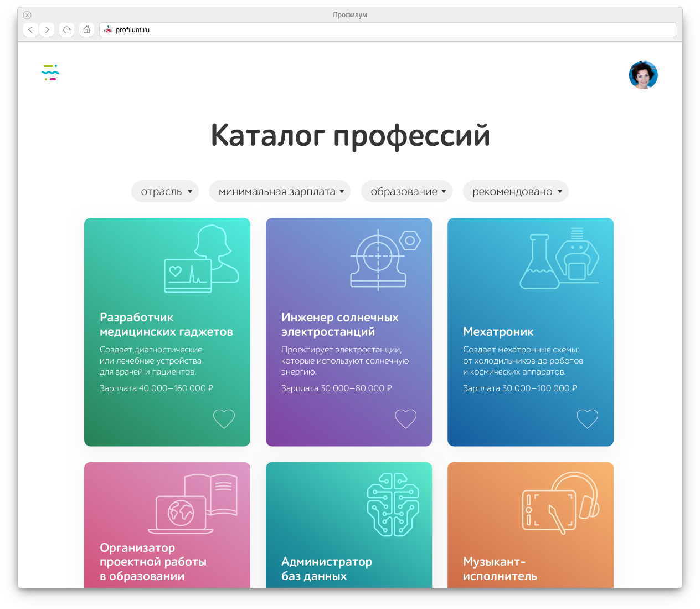Viewport: 700px width, 609px height.
Task: Select Организатор проектной работы в образовании title
Action: coord(153,562)
